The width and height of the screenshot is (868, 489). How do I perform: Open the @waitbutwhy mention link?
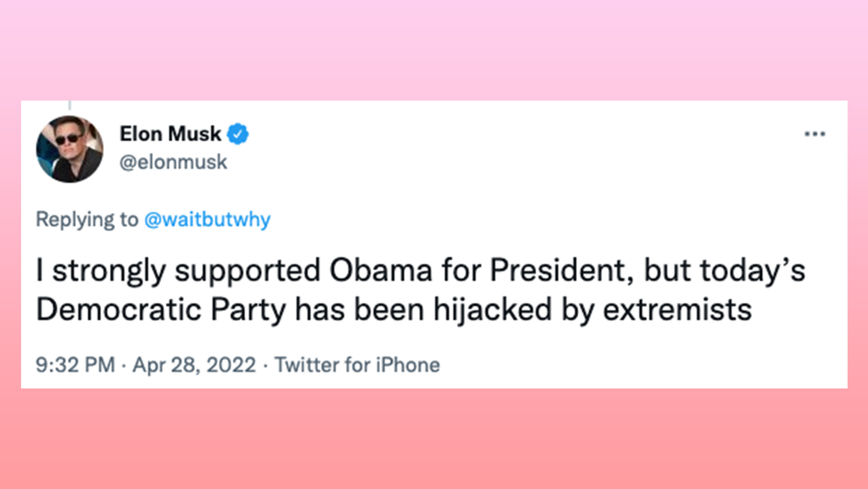[x=207, y=219]
